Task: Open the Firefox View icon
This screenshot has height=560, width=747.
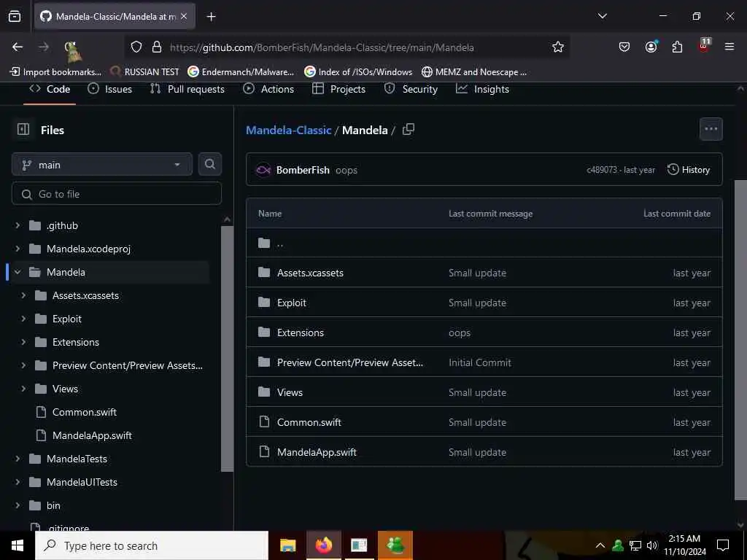Action: [15, 16]
